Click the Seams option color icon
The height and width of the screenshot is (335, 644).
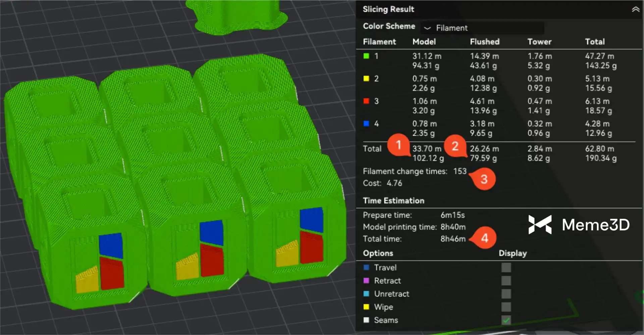click(x=366, y=320)
